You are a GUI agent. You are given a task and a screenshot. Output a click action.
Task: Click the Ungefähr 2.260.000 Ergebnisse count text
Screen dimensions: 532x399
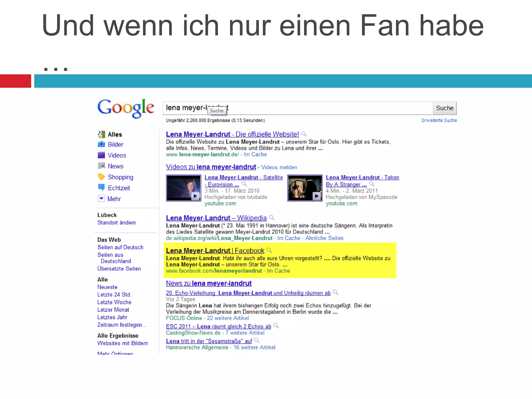(215, 120)
